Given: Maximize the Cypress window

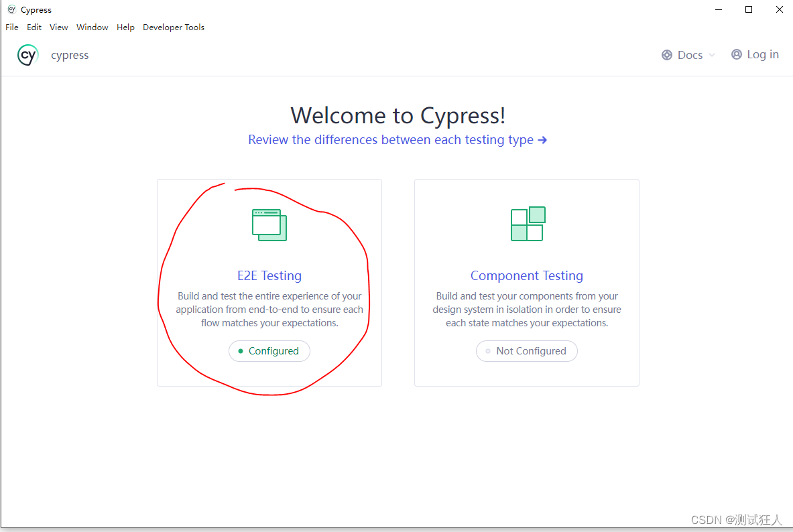Looking at the screenshot, I should [x=749, y=9].
